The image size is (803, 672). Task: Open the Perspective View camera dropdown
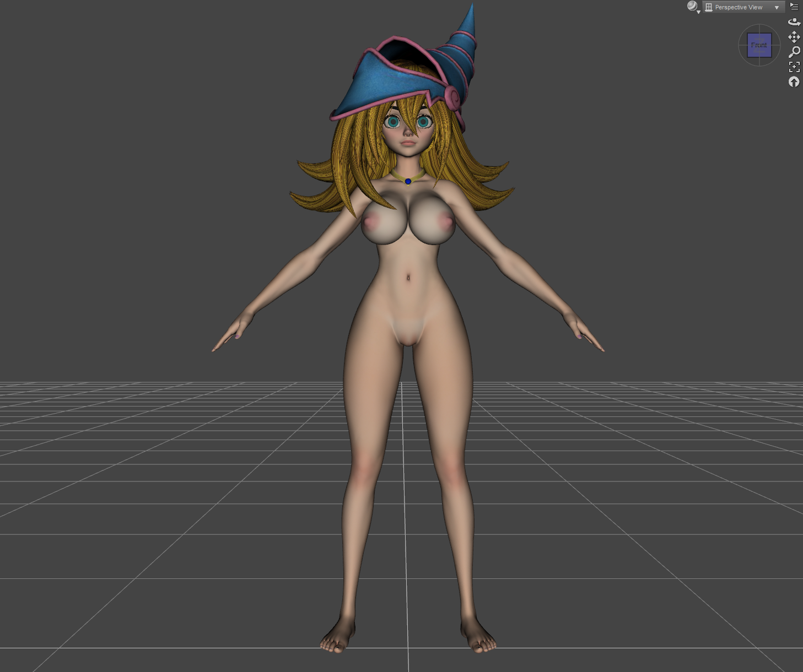743,7
